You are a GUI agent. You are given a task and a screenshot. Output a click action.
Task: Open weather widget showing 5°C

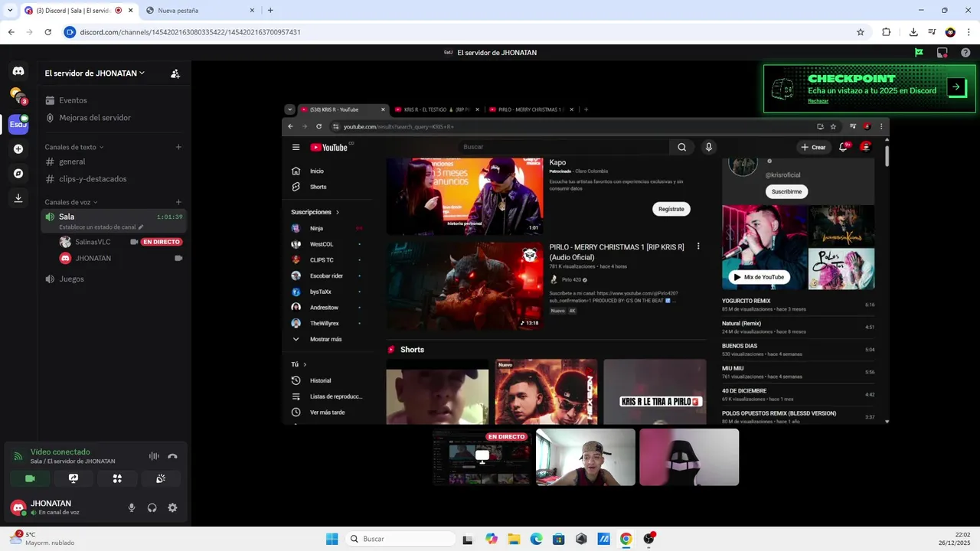point(42,539)
